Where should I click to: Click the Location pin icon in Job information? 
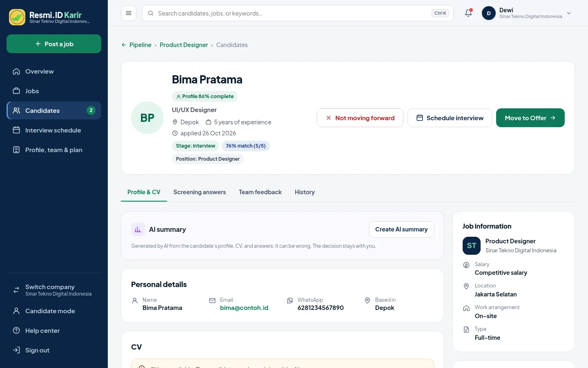point(466,286)
